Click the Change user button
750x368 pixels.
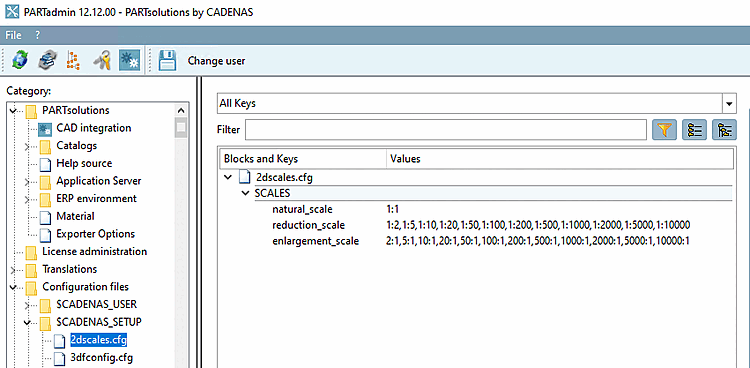[216, 61]
